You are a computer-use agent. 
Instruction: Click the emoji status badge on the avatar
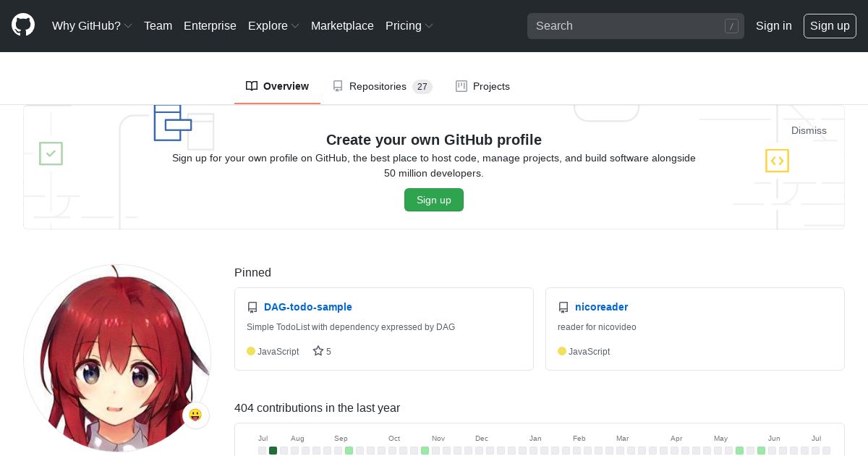pyautogui.click(x=195, y=415)
